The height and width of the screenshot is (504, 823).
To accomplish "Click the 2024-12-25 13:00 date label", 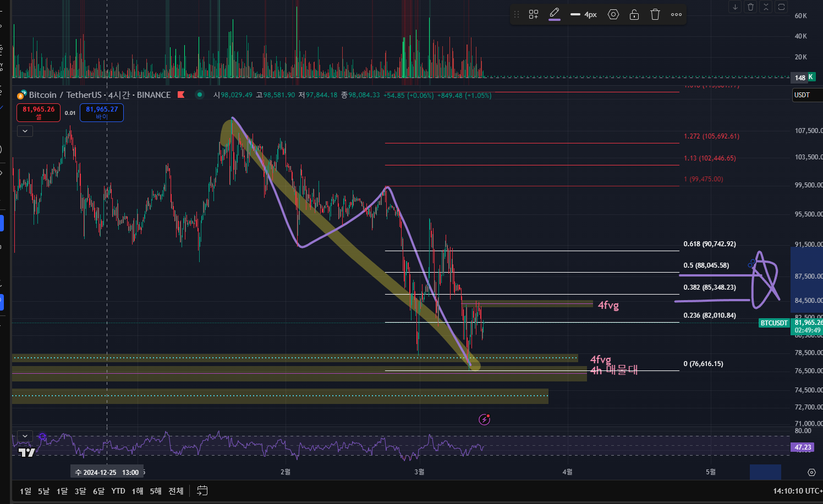I will [x=107, y=472].
